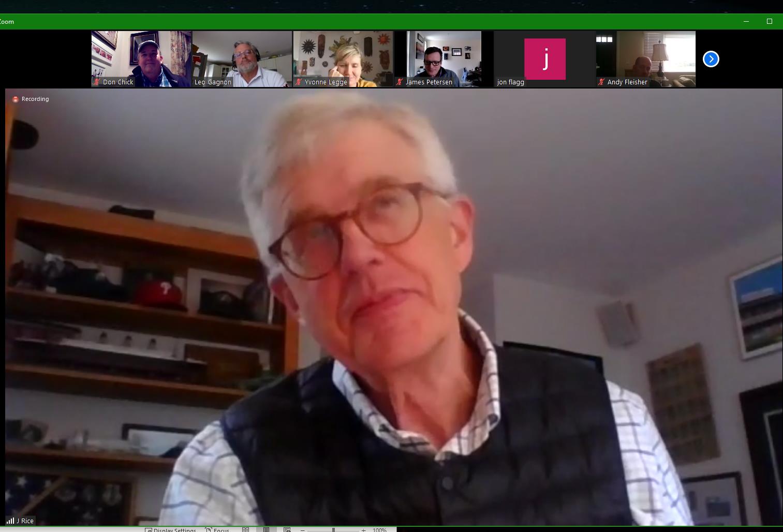Image resolution: width=783 pixels, height=532 pixels.
Task: Switch to Read Mode view icon
Action: click(246, 529)
